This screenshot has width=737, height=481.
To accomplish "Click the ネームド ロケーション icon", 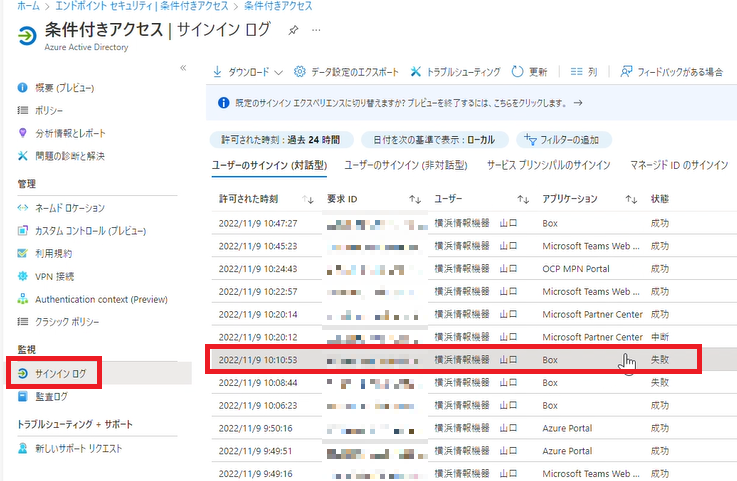I will tap(23, 207).
